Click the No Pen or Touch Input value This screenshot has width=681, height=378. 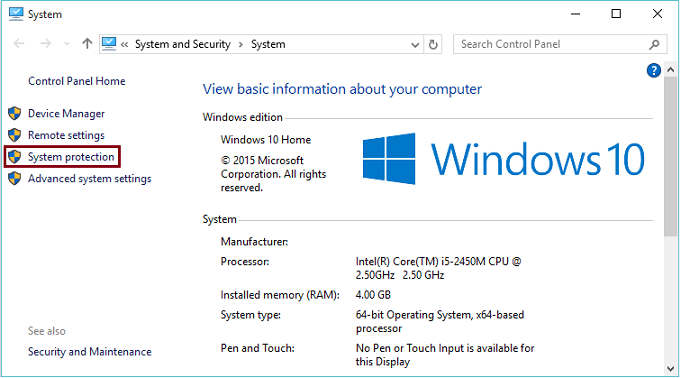445,355
